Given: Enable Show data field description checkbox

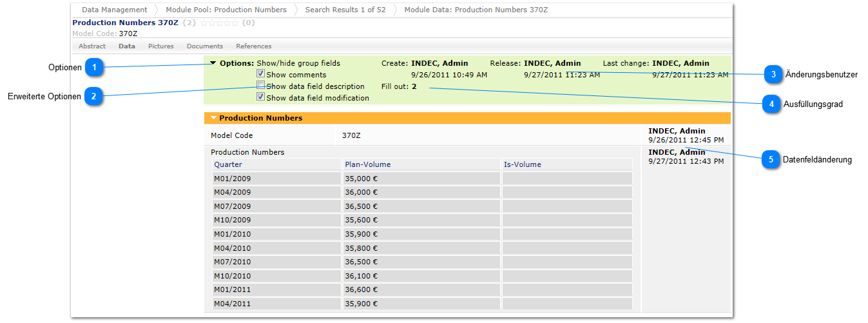Looking at the screenshot, I should point(261,86).
